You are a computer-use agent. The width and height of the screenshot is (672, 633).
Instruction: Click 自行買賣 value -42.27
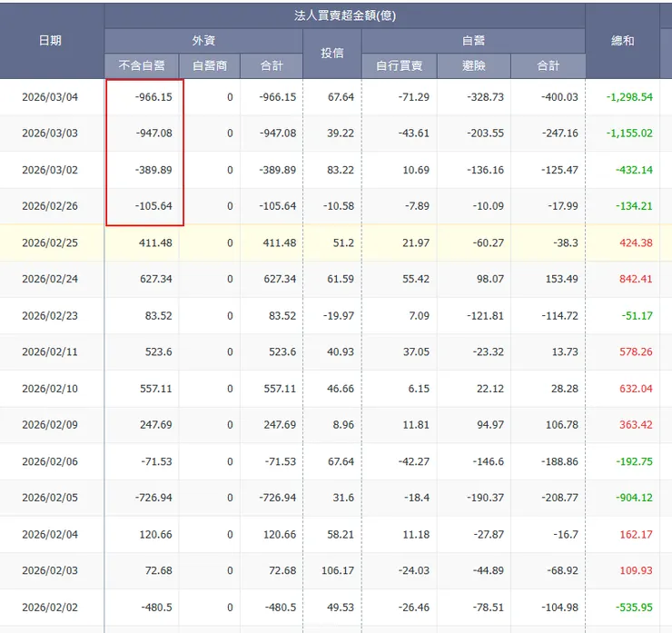(413, 461)
